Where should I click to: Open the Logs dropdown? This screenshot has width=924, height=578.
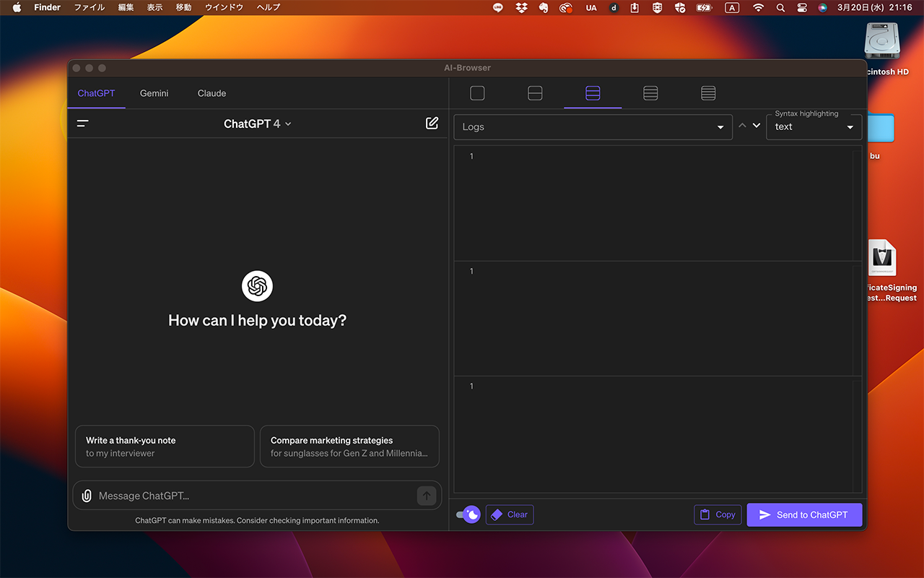point(593,127)
